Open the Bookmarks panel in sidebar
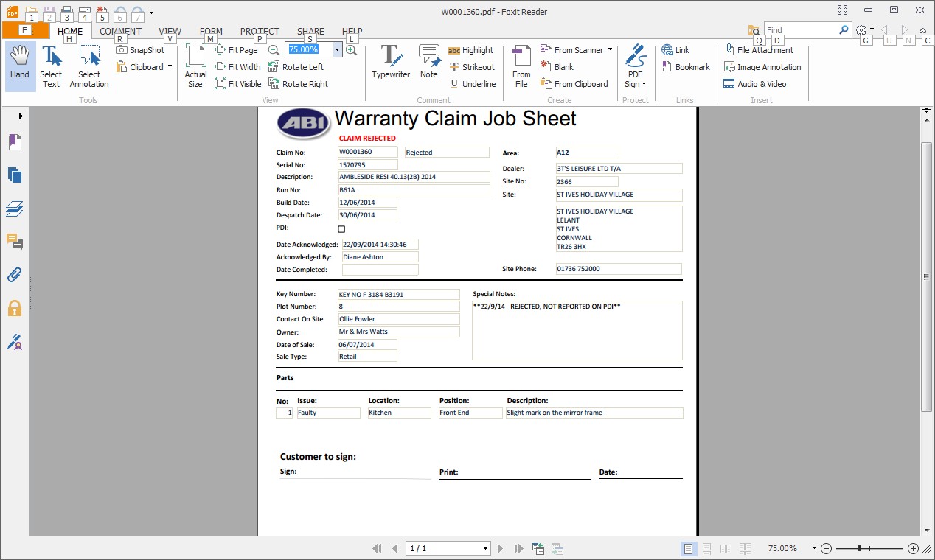The width and height of the screenshot is (935, 560). [x=15, y=142]
